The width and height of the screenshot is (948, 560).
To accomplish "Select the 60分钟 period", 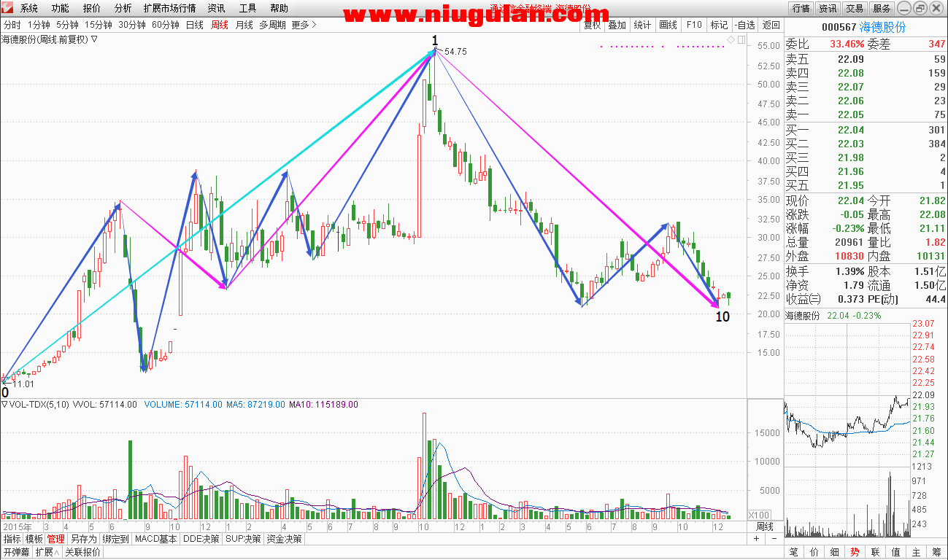I will 166,25.
